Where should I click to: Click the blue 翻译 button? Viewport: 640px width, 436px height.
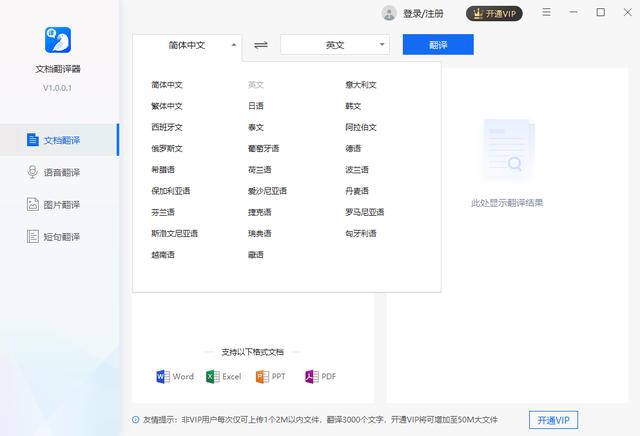pos(438,44)
